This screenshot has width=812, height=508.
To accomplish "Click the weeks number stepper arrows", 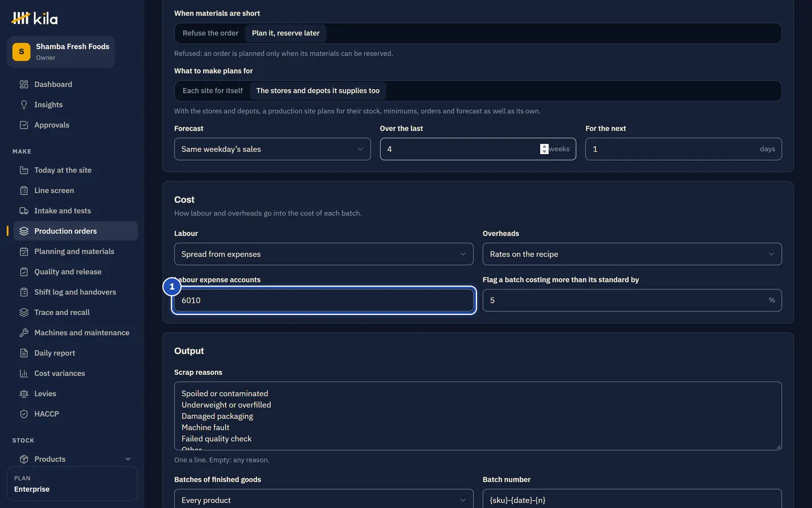I will pyautogui.click(x=544, y=149).
